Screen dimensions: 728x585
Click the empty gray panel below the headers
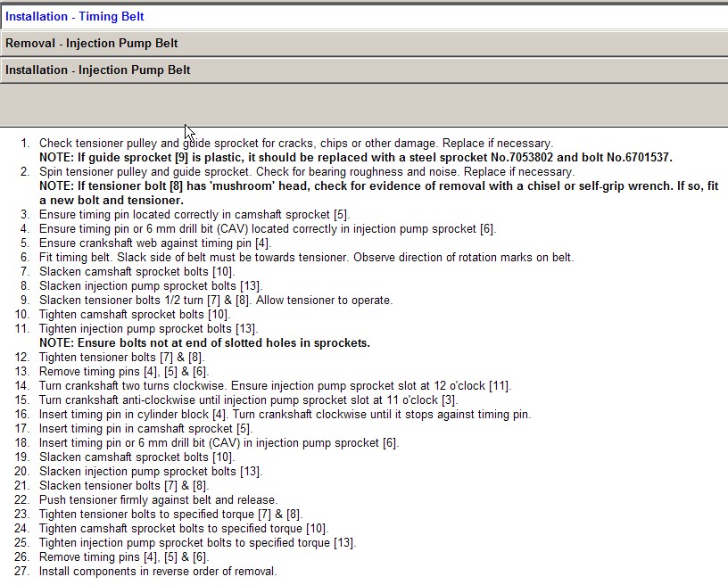364,104
